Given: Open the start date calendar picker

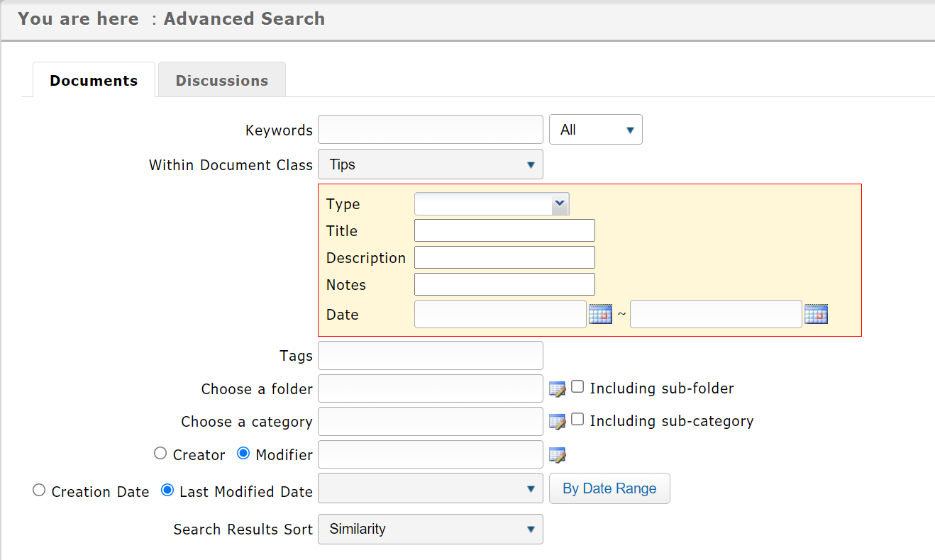Looking at the screenshot, I should [600, 314].
